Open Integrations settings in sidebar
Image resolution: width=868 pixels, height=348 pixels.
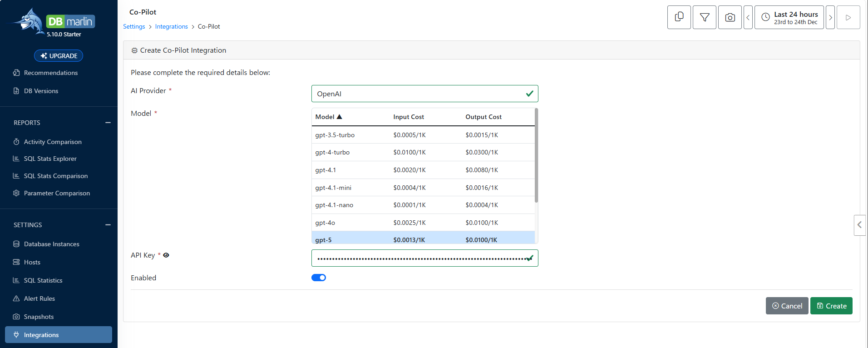click(59, 335)
